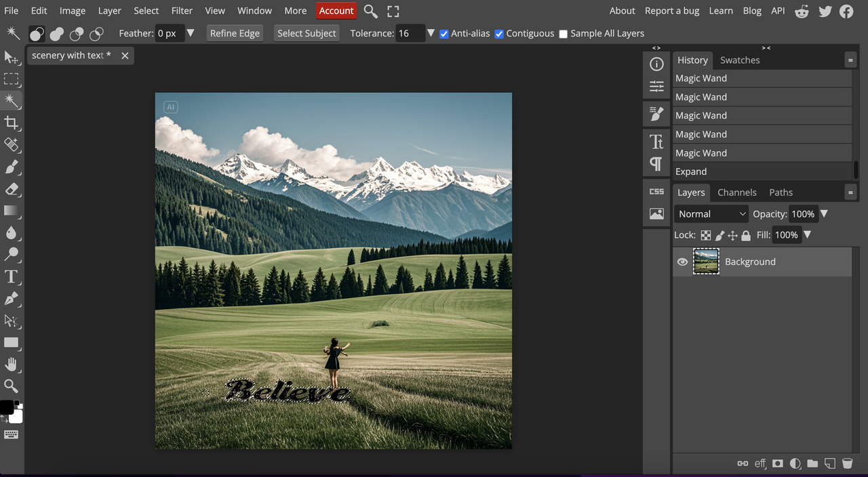
Task: Click the Select Subject button
Action: pos(307,33)
